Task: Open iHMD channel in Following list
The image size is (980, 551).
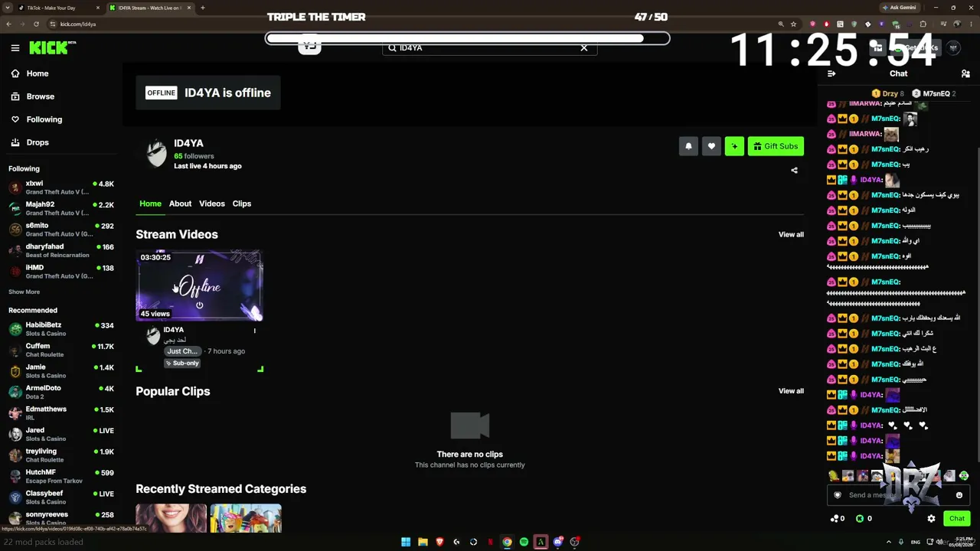Action: coord(61,272)
